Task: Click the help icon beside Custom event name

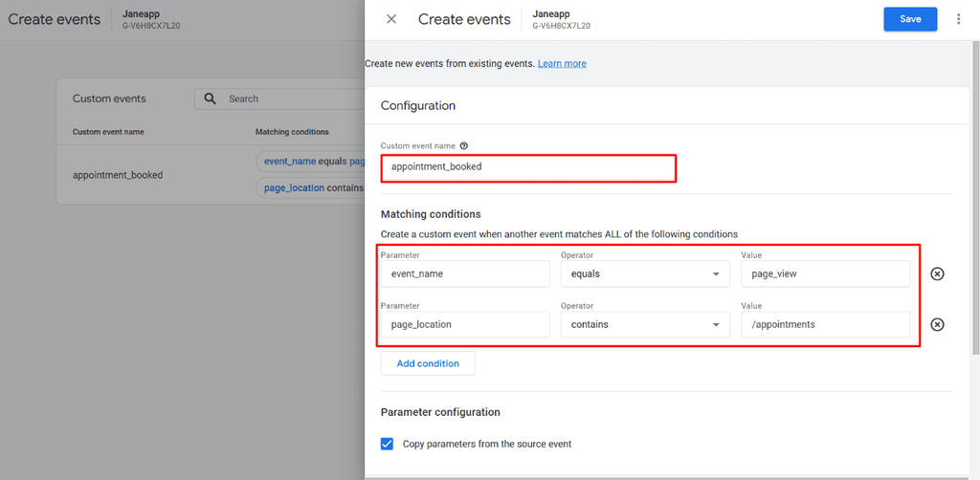Action: pos(464,146)
